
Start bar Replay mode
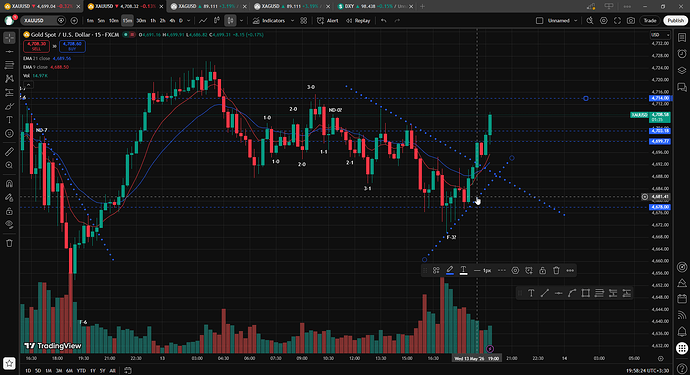click(x=358, y=21)
